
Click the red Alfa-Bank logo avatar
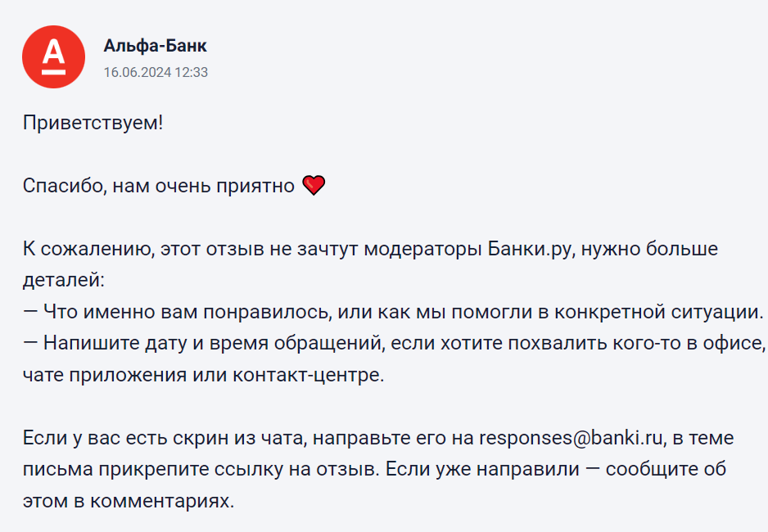click(53, 56)
